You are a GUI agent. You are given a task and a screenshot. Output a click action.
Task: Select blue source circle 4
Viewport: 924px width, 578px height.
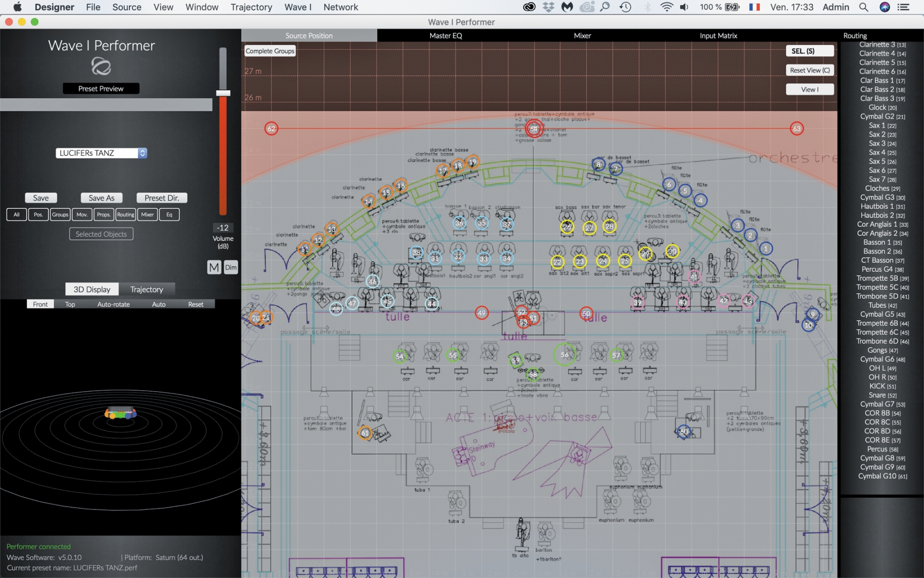pyautogui.click(x=700, y=200)
